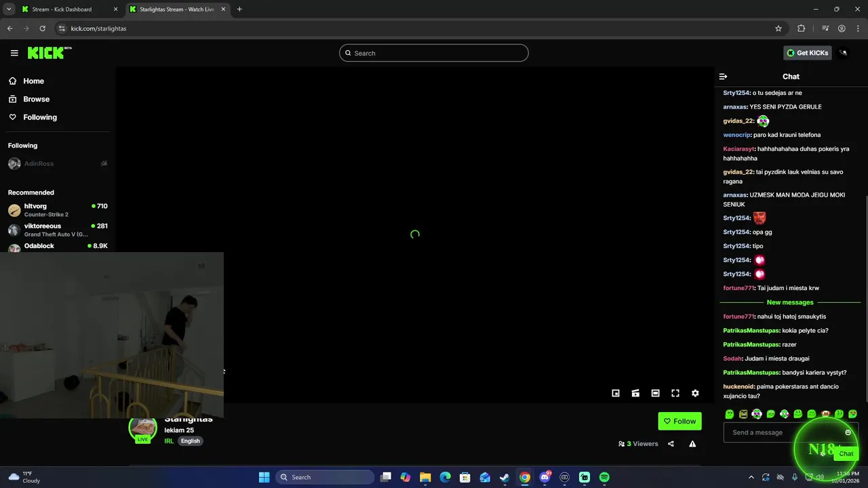This screenshot has width=868, height=488.
Task: Click the 3 Viewers count
Action: [638, 444]
